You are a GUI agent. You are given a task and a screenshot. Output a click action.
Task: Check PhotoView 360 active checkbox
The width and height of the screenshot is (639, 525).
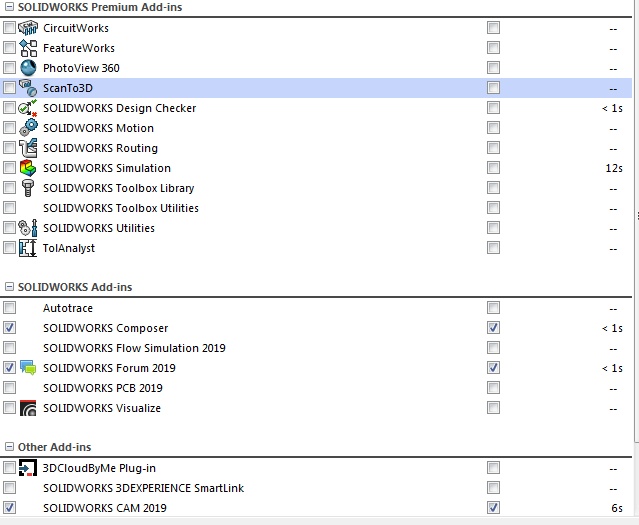pyautogui.click(x=9, y=68)
